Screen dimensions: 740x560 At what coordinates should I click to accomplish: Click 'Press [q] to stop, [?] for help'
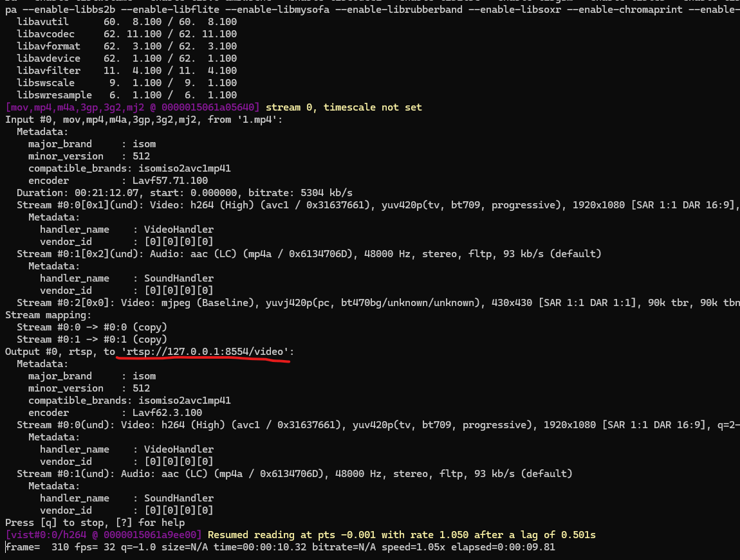coord(95,523)
